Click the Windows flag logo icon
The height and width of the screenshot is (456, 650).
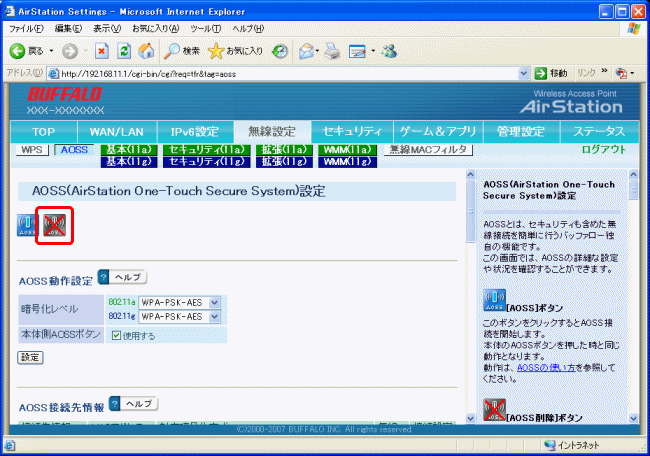click(634, 29)
